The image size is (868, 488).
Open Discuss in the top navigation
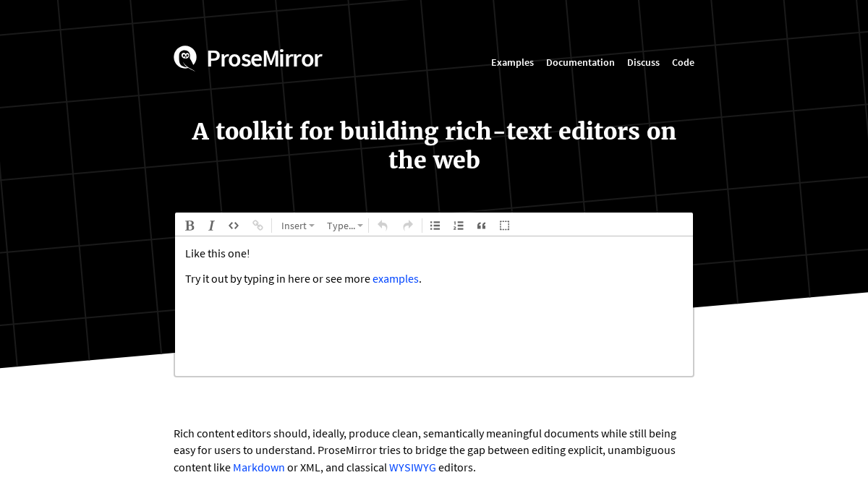click(643, 62)
